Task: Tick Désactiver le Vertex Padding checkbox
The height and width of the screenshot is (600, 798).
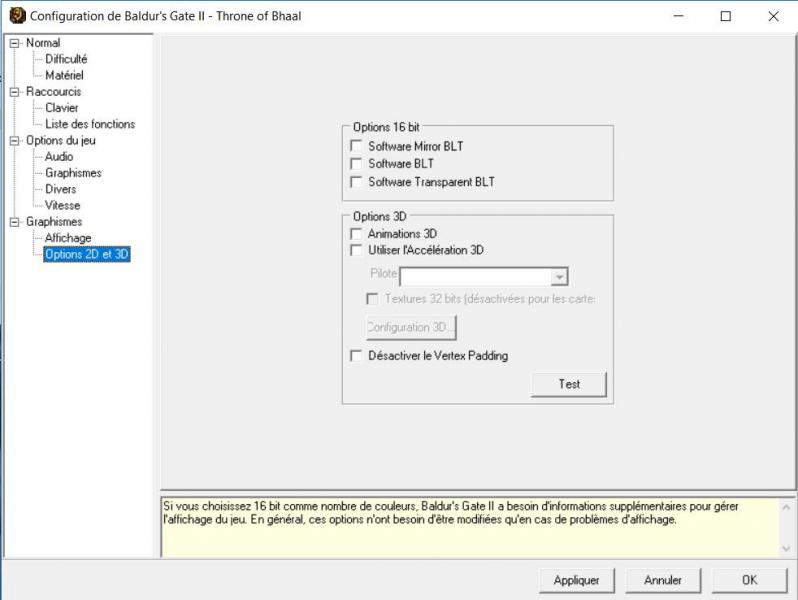Action: click(356, 356)
